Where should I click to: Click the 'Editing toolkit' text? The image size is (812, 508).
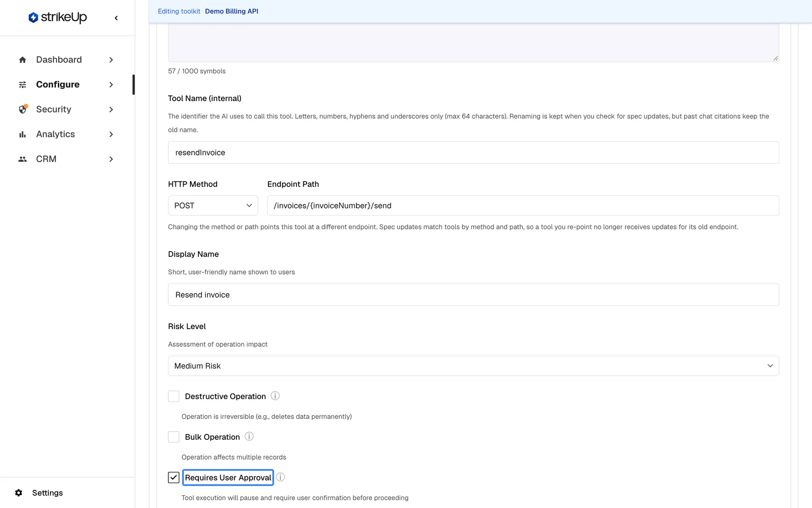click(x=179, y=11)
